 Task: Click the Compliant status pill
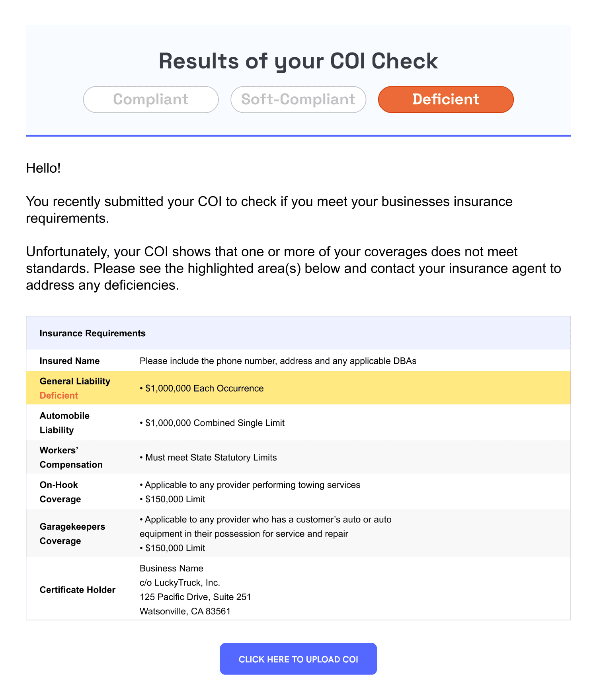pyautogui.click(x=151, y=99)
